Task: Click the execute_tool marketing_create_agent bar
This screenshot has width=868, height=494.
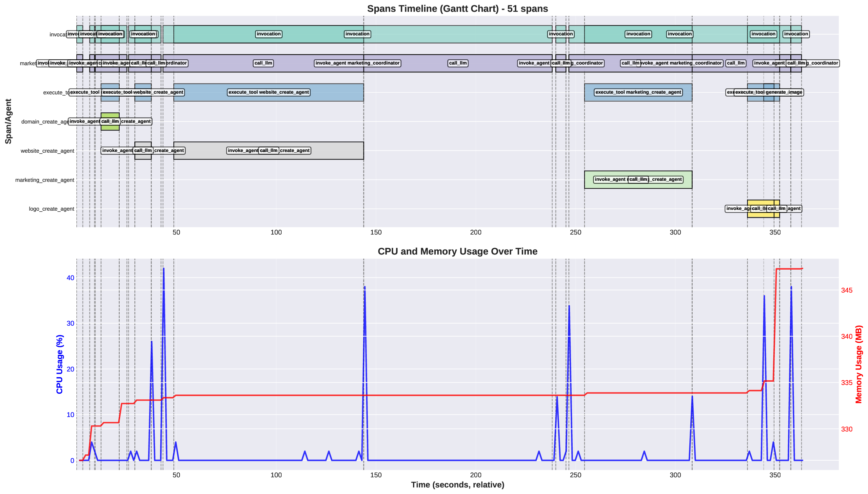Action: (638, 92)
